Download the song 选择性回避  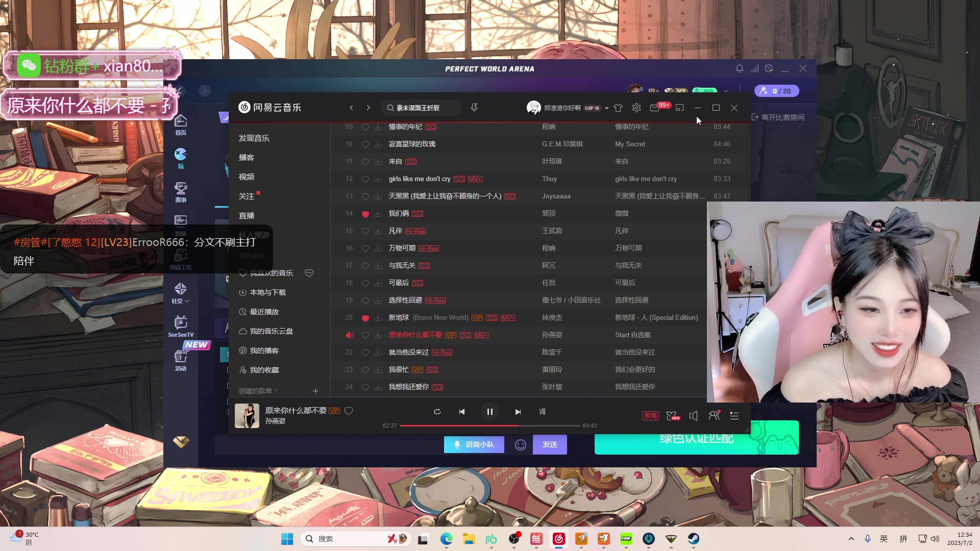click(378, 300)
